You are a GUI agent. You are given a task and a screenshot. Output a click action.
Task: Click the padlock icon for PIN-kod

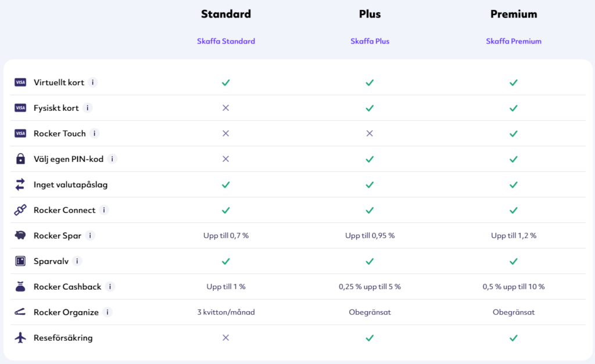click(x=20, y=158)
